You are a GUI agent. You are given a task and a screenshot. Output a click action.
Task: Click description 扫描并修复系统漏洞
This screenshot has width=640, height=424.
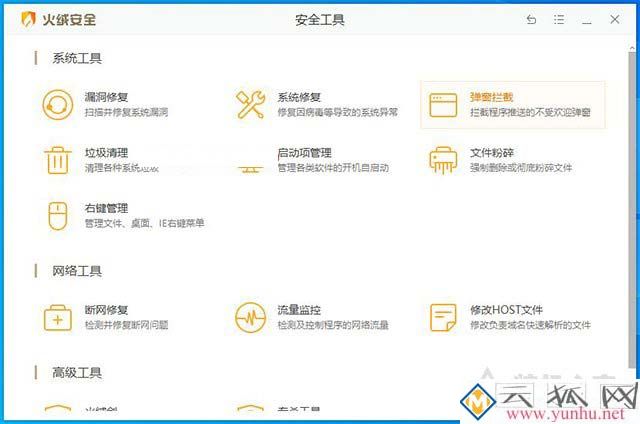(x=126, y=112)
